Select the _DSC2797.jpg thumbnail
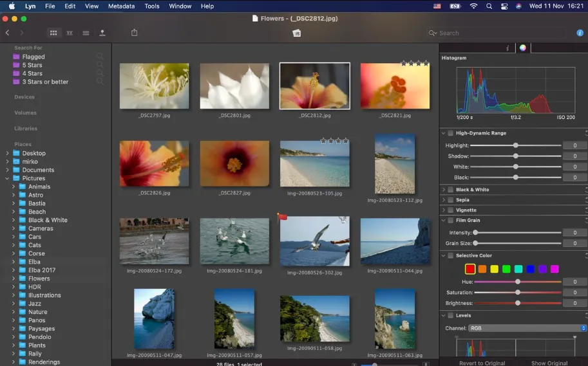This screenshot has height=366, width=588. 154,86
